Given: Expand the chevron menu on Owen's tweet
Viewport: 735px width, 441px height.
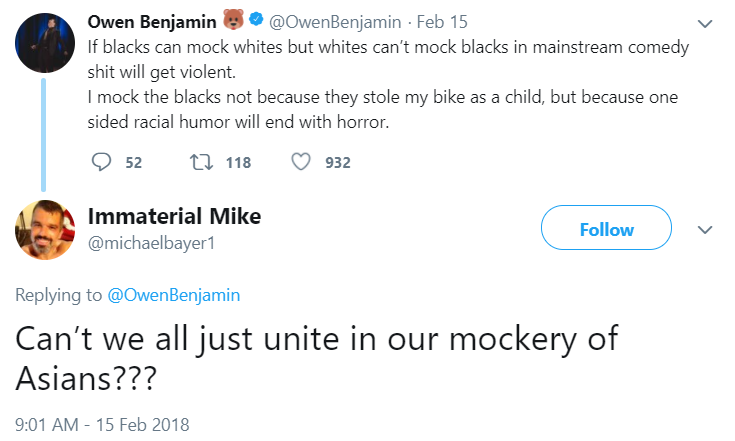Looking at the screenshot, I should (x=705, y=23).
